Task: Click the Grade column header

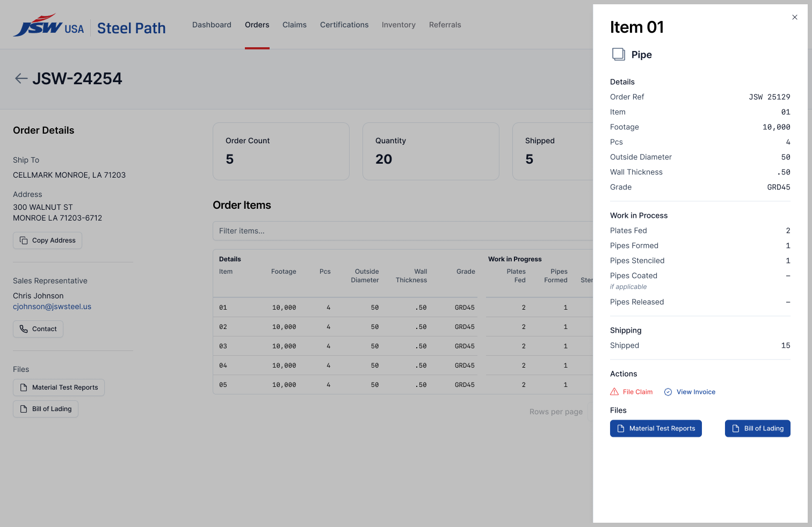Action: 466,272
